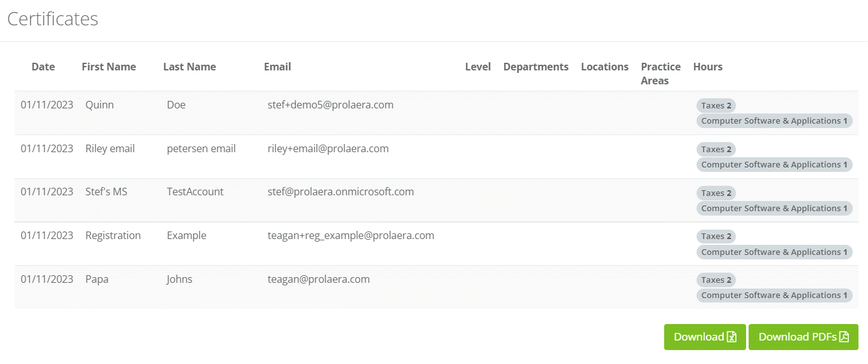Click Computer Software & Applications tag for Papa Johns
This screenshot has height=364, width=868.
[774, 296]
